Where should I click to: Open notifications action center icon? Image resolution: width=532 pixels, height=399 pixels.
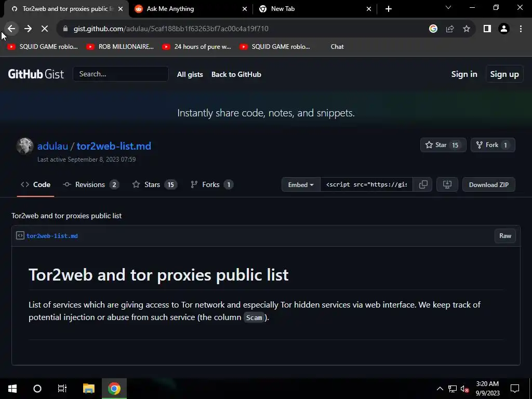[x=515, y=389]
